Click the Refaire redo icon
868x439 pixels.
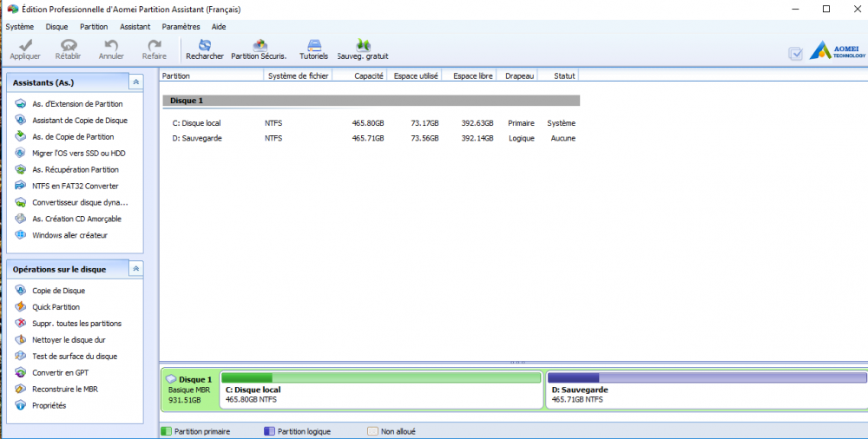(x=155, y=45)
